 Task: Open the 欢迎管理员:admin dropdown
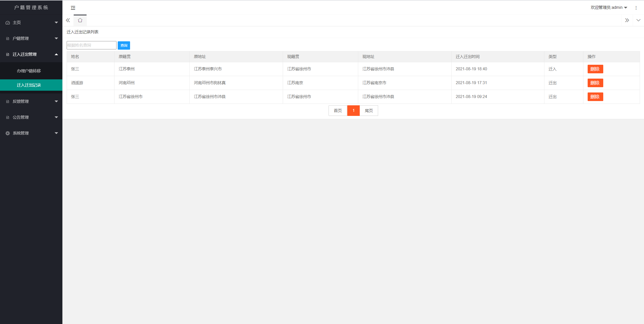(x=609, y=8)
